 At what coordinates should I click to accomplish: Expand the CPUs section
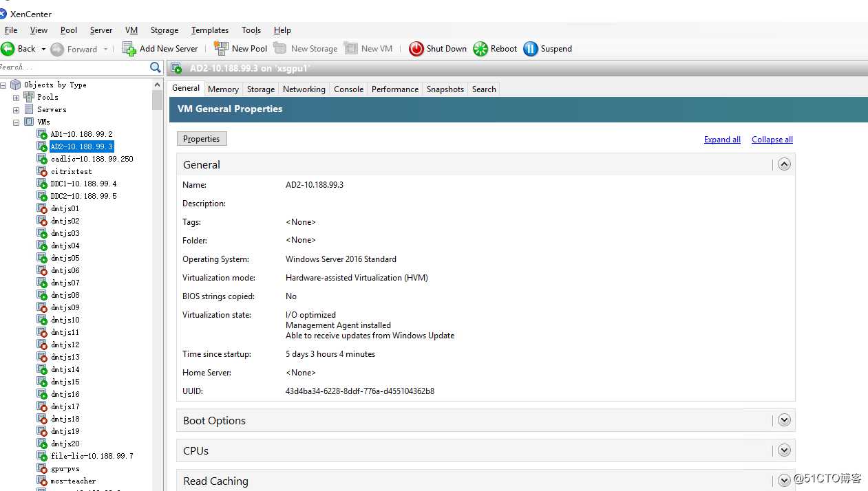point(784,450)
